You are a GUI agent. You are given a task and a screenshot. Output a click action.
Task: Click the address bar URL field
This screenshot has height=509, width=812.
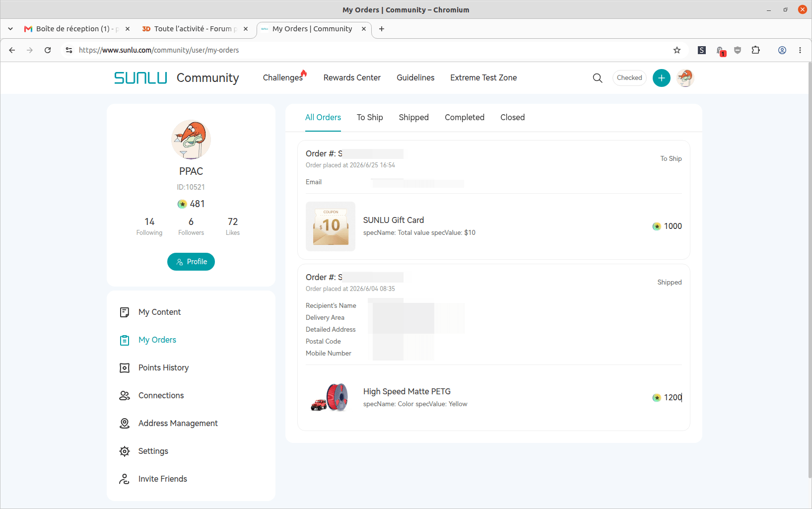372,50
